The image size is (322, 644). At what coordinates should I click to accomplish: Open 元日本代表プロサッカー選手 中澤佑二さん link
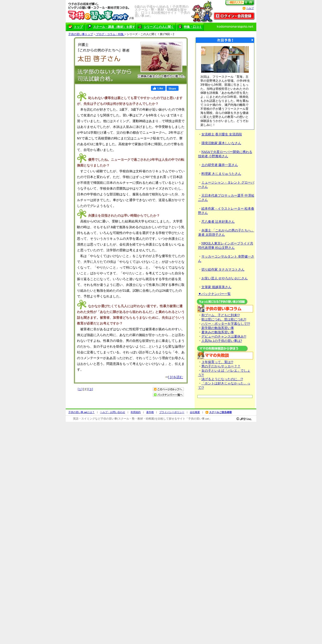pyautogui.click(x=226, y=198)
